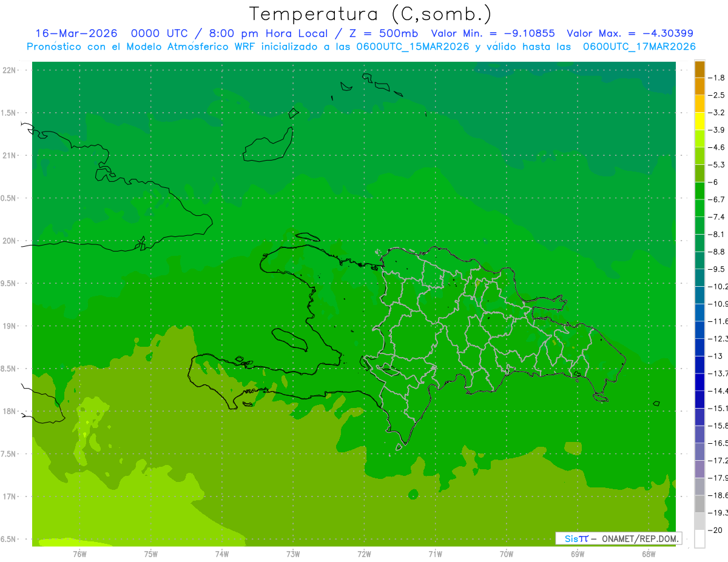Viewport: 728px width, 562px height.
Task: Click the '75W' longitude label
Action: coord(151,554)
